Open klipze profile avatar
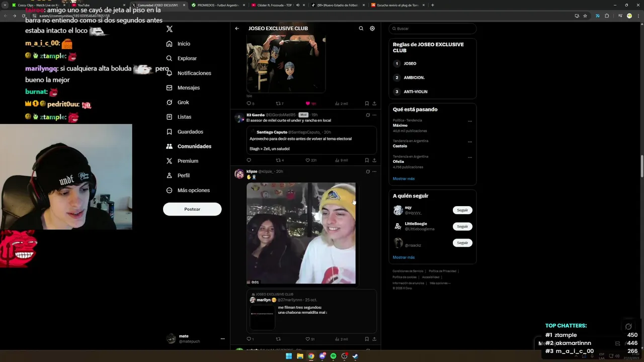Viewport: 644px width, 362px height. point(239,174)
